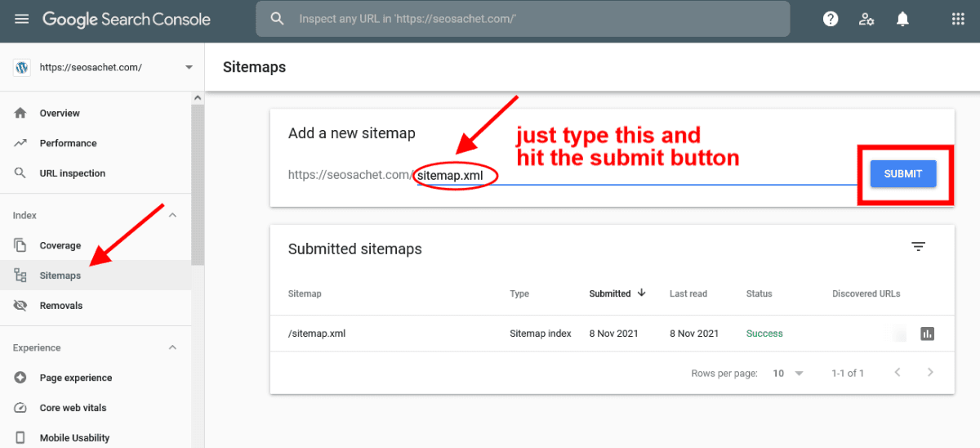
Task: Click the Last read column header
Action: click(x=688, y=293)
